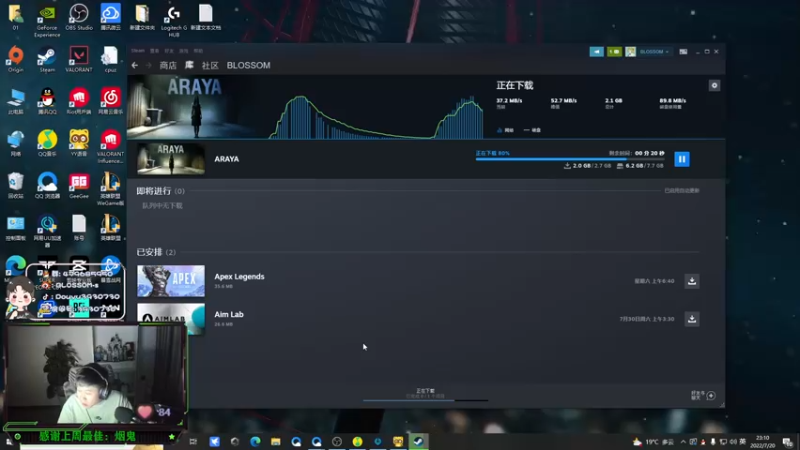Open friends and chat button
The width and height of the screenshot is (800, 450).
tap(703, 395)
